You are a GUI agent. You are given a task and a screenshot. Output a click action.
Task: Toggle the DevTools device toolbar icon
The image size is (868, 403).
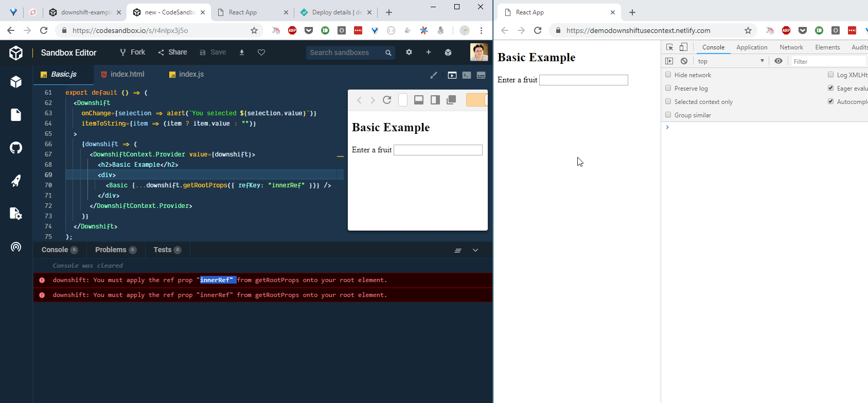pyautogui.click(x=683, y=47)
